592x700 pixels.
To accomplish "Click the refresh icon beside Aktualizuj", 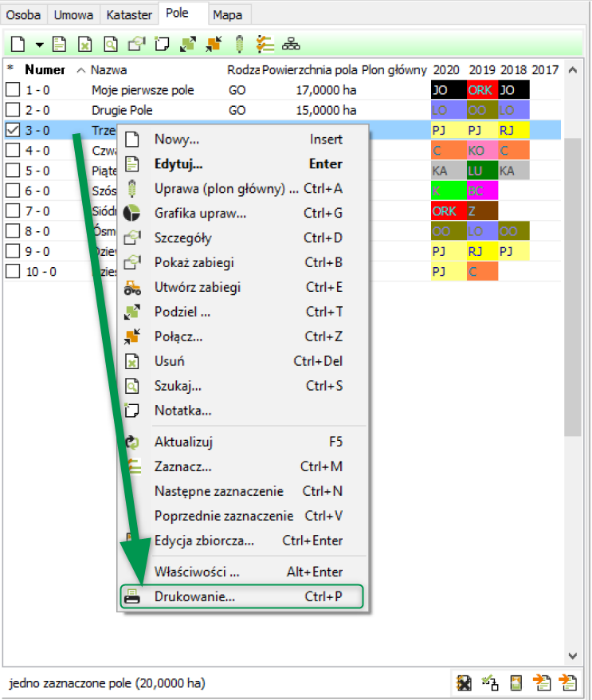I will [132, 442].
